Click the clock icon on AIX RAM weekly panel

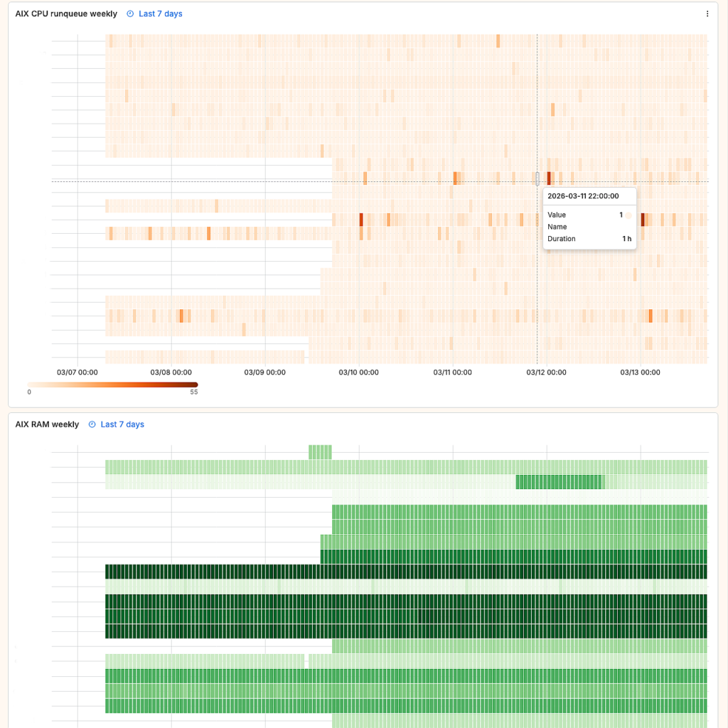[x=92, y=424]
